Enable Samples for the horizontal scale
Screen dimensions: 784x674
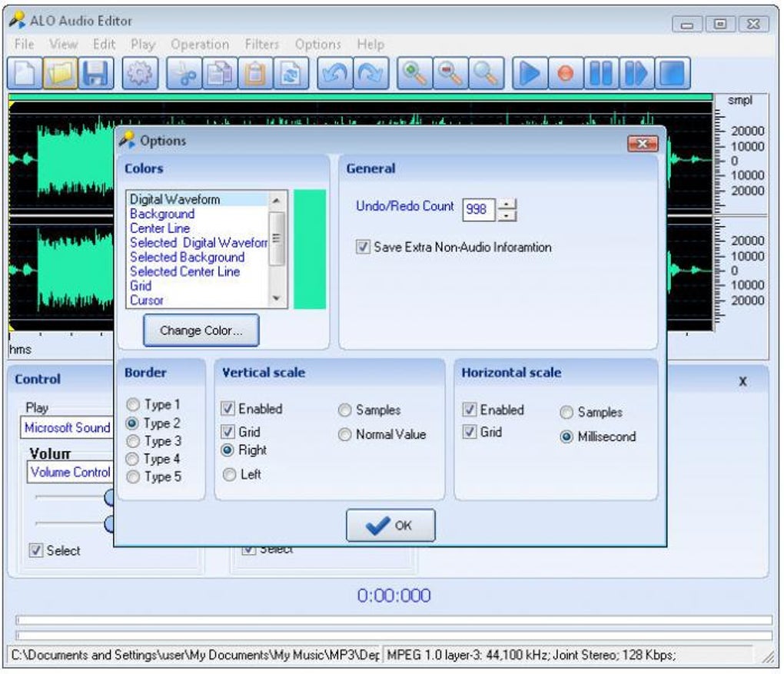[x=566, y=412]
